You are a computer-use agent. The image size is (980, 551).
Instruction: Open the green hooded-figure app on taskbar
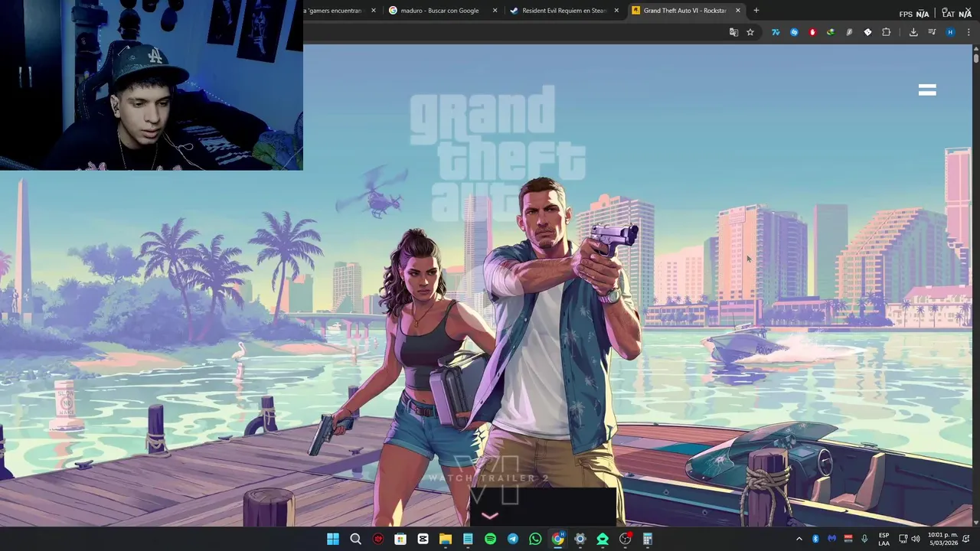point(603,539)
